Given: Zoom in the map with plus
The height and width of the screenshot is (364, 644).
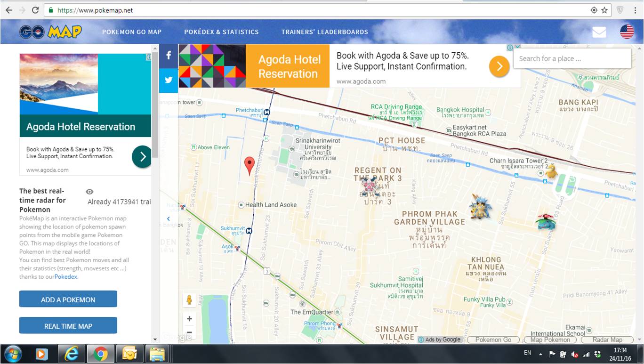Looking at the screenshot, I should [189, 319].
